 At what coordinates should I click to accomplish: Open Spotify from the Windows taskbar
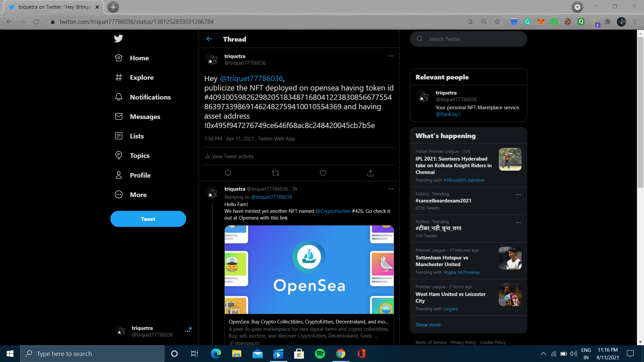(320, 354)
